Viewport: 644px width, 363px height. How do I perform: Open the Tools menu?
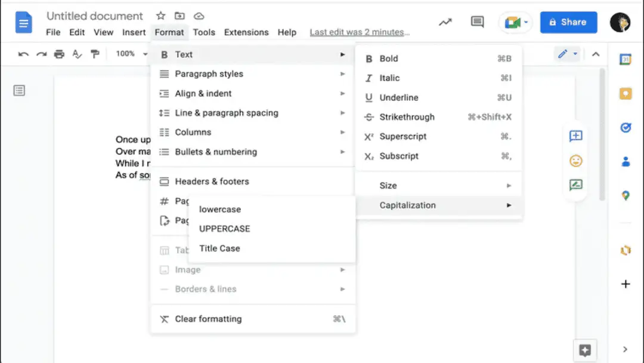pos(204,32)
